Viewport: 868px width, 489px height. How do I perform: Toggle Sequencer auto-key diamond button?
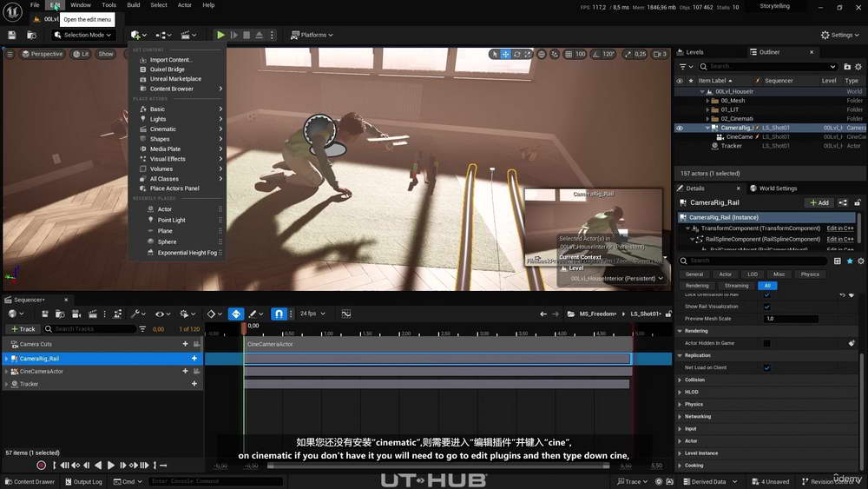[236, 314]
